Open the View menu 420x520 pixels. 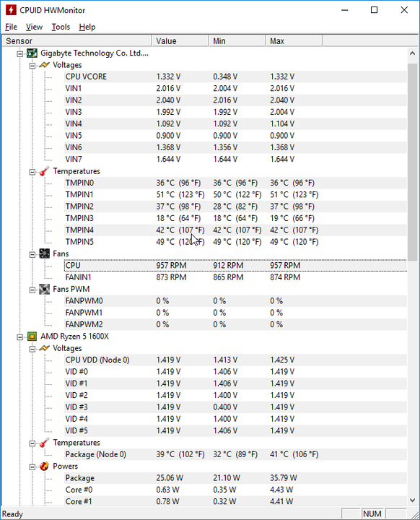[34, 27]
